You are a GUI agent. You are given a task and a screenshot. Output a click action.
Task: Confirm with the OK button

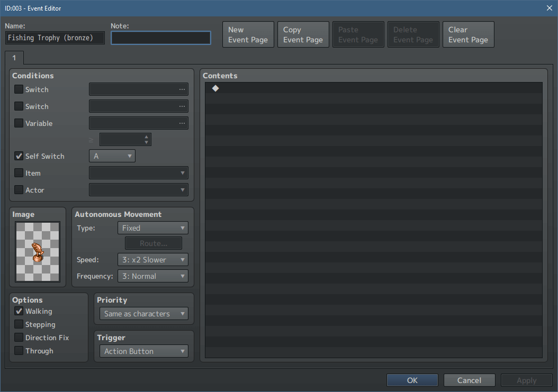[x=412, y=380]
